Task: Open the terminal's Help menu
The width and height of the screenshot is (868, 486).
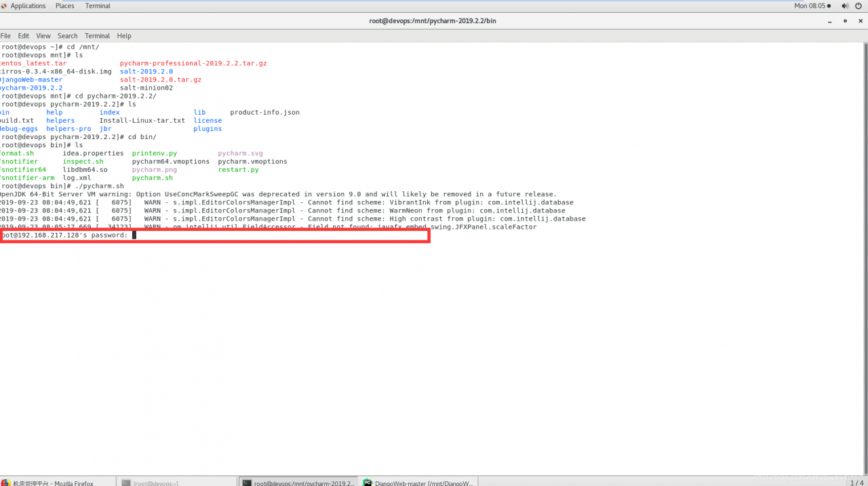Action: [124, 36]
